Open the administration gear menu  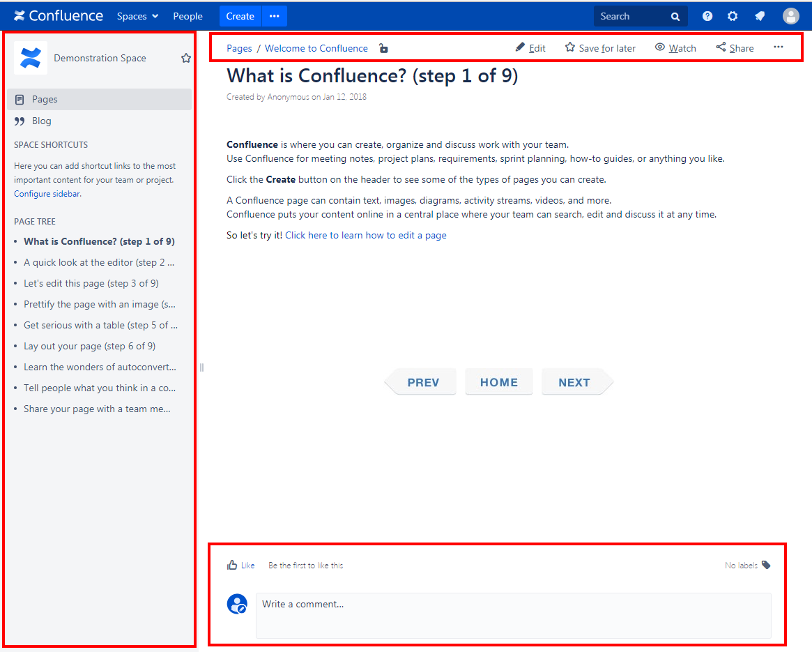pos(733,16)
